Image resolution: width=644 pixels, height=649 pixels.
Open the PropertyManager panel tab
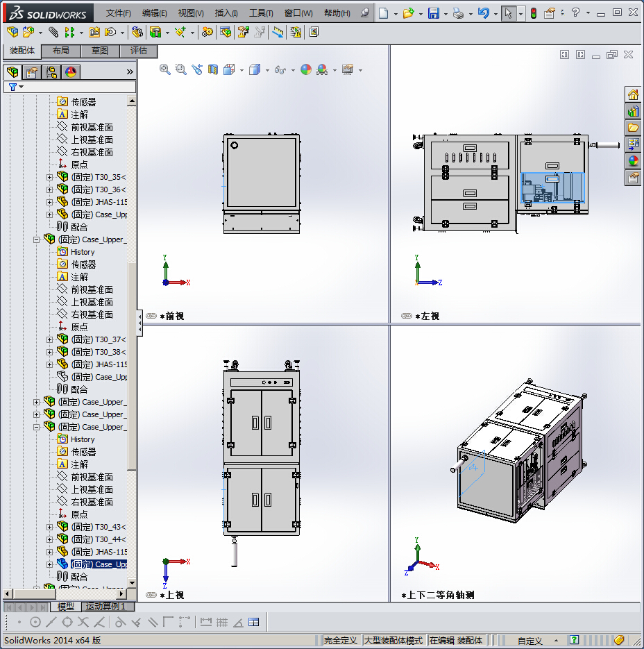pyautogui.click(x=31, y=72)
